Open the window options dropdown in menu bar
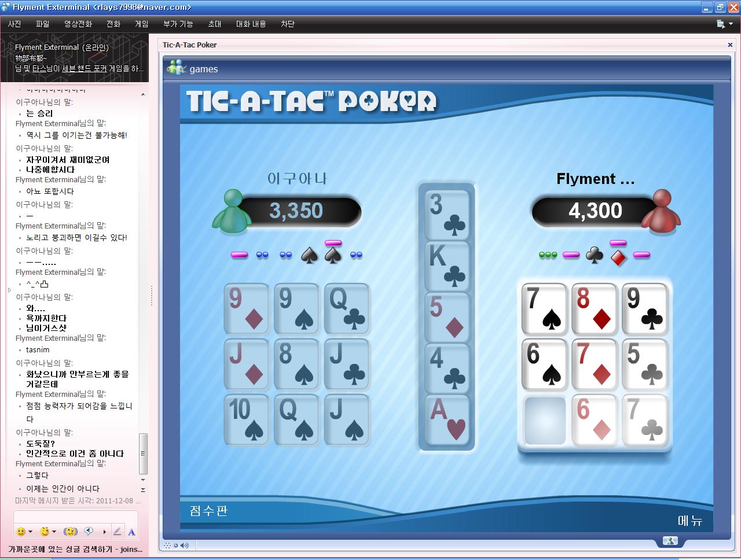This screenshot has width=741, height=560. tap(724, 24)
